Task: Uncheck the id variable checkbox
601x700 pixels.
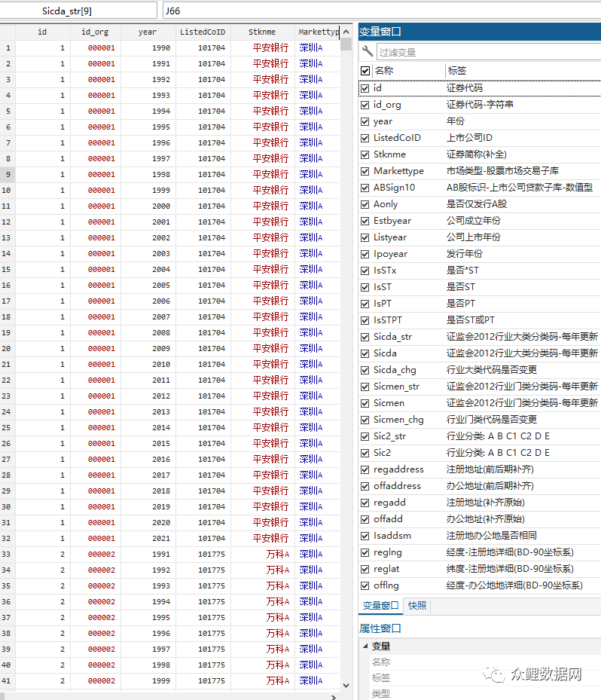Action: [365, 88]
